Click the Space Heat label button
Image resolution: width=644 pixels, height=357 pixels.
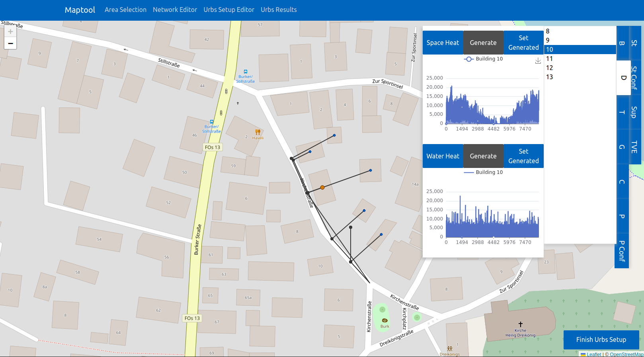point(443,43)
